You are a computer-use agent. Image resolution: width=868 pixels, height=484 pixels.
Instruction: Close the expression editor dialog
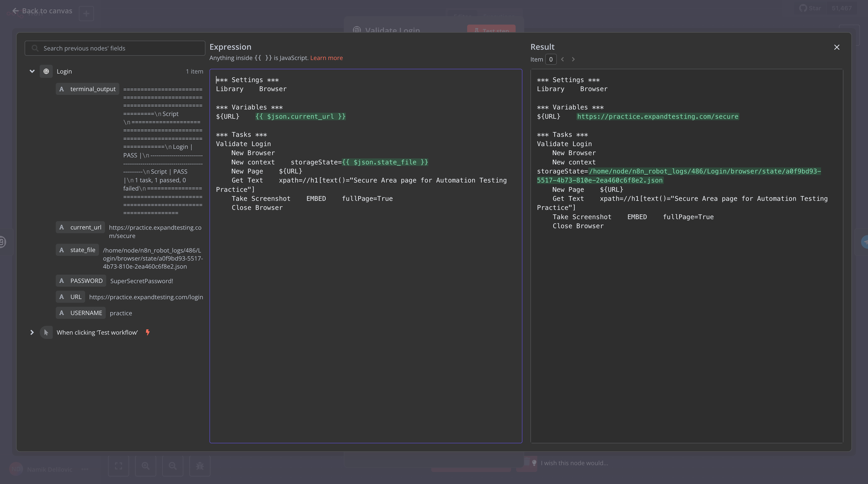click(x=836, y=47)
